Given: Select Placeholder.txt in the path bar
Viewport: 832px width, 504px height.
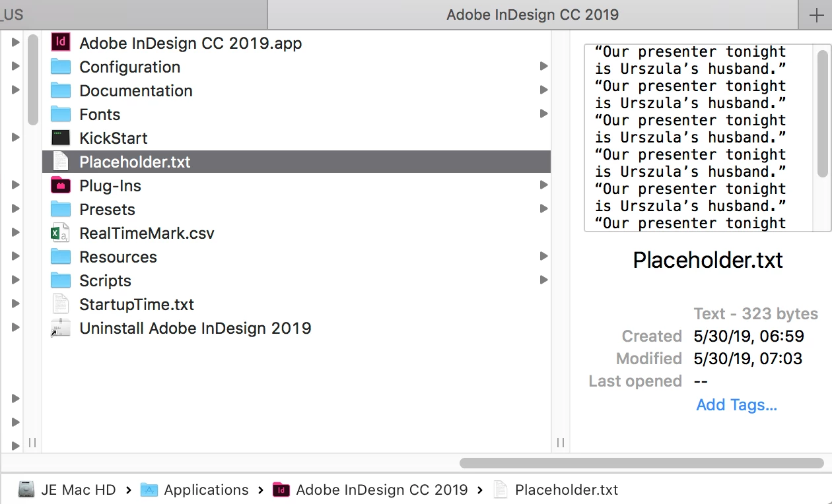Looking at the screenshot, I should [567, 489].
